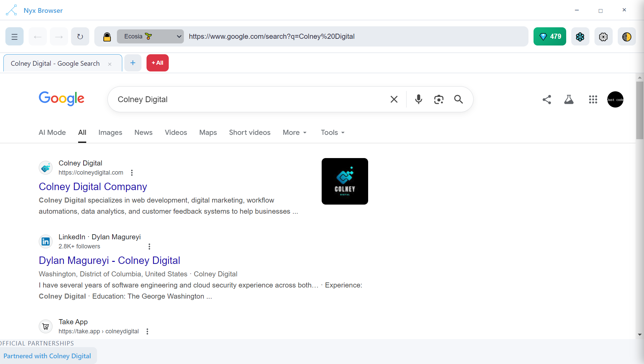Viewport: 644px width, 364px height.
Task: Toggle the dark/light theme icon
Action: point(626,36)
